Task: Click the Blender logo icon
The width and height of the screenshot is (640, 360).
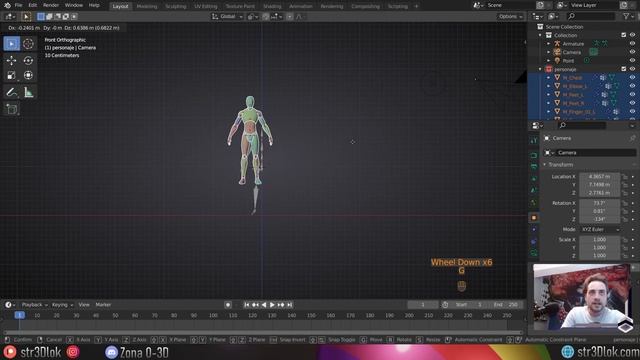Action: [x=7, y=5]
